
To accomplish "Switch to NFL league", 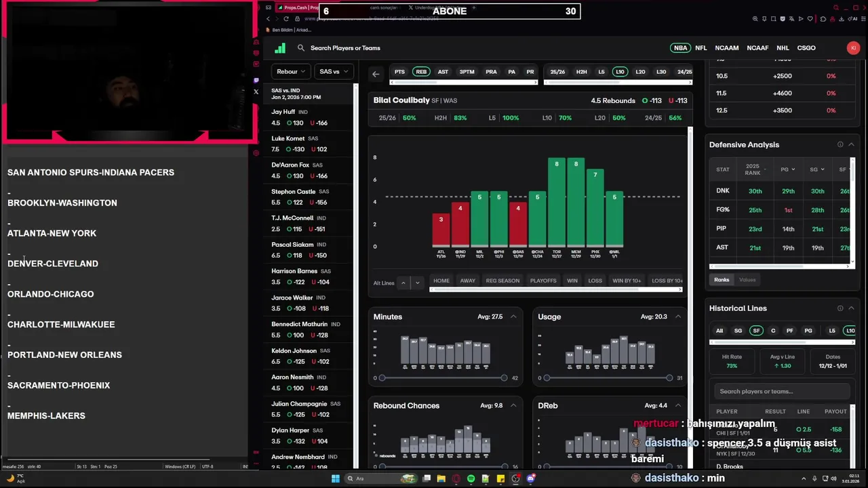I will (x=701, y=48).
